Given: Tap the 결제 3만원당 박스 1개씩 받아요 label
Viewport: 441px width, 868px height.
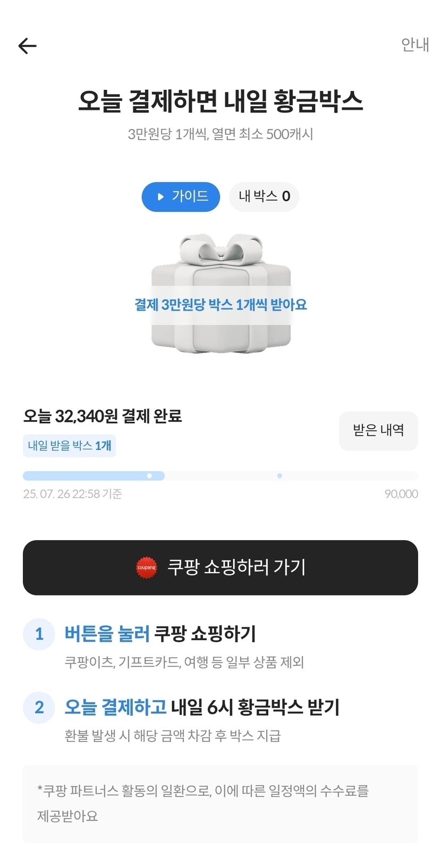Looking at the screenshot, I should 220,305.
